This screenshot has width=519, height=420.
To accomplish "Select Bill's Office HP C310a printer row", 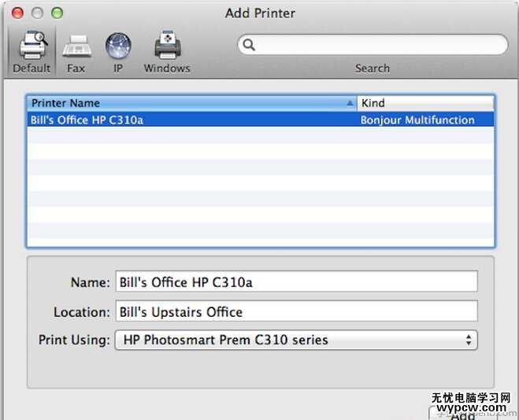I will point(189,120).
